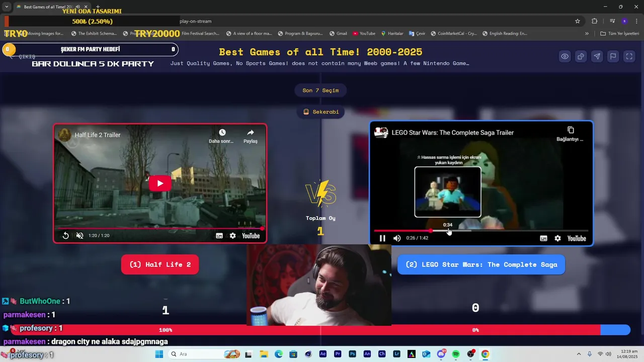Open Photoshop from taskbar
Image resolution: width=644 pixels, height=362 pixels.
pyautogui.click(x=352, y=354)
